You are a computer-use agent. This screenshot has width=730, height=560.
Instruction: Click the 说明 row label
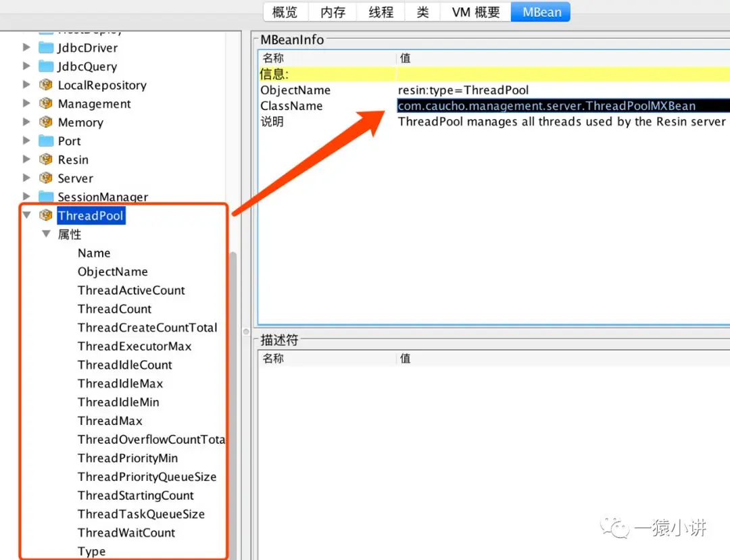tap(272, 122)
